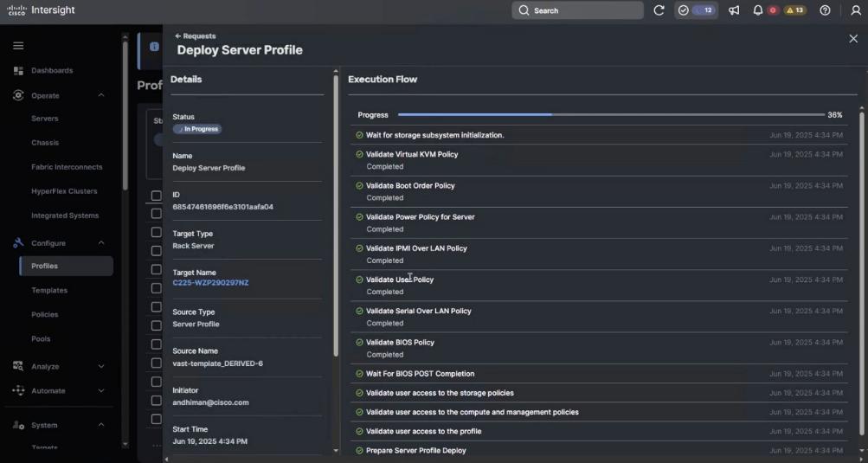Open target C225-WZP290297NZ link
This screenshot has height=463, width=868.
pos(210,283)
